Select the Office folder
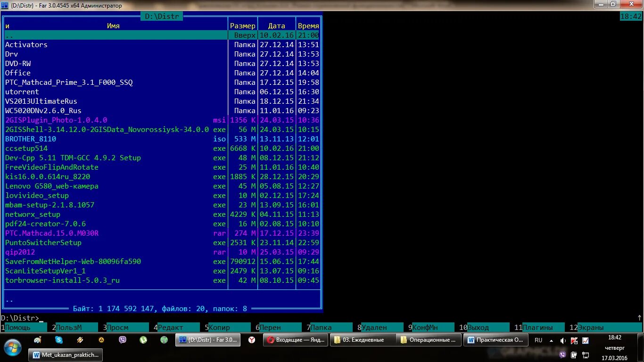The image size is (644, 362). pos(162,73)
